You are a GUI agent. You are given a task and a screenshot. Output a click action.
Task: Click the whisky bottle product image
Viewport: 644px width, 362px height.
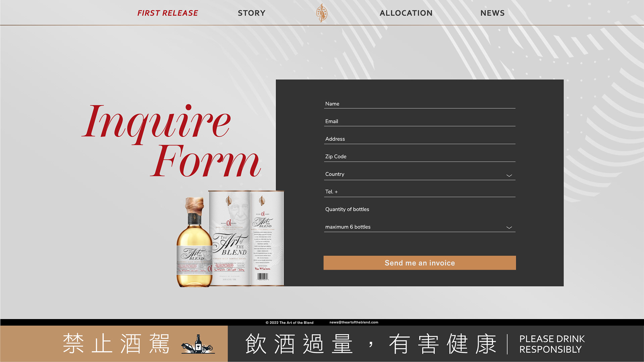pos(194,242)
